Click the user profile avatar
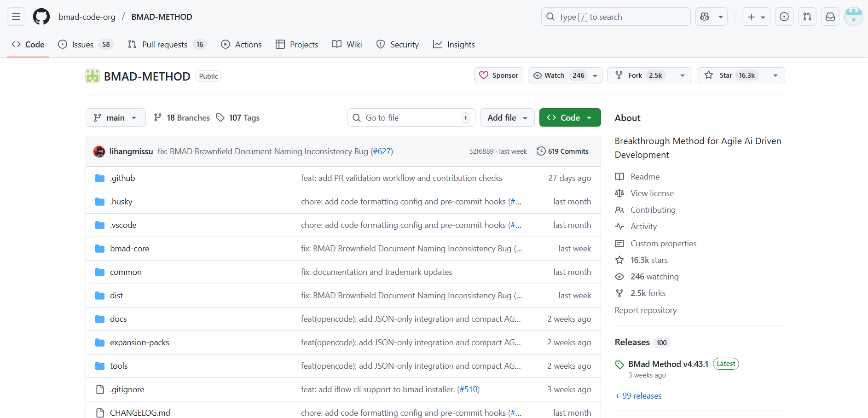Viewport: 868px width, 418px height. (x=854, y=17)
